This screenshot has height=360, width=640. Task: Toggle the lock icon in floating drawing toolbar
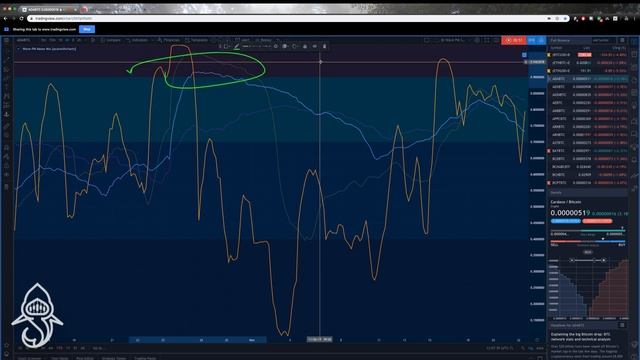click(x=305, y=47)
